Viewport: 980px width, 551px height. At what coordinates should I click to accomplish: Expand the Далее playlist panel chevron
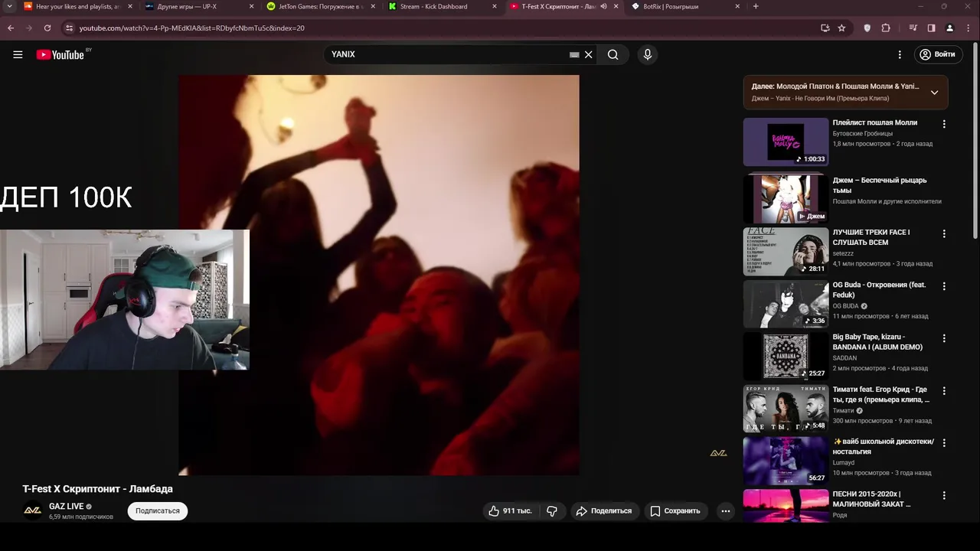pos(934,93)
